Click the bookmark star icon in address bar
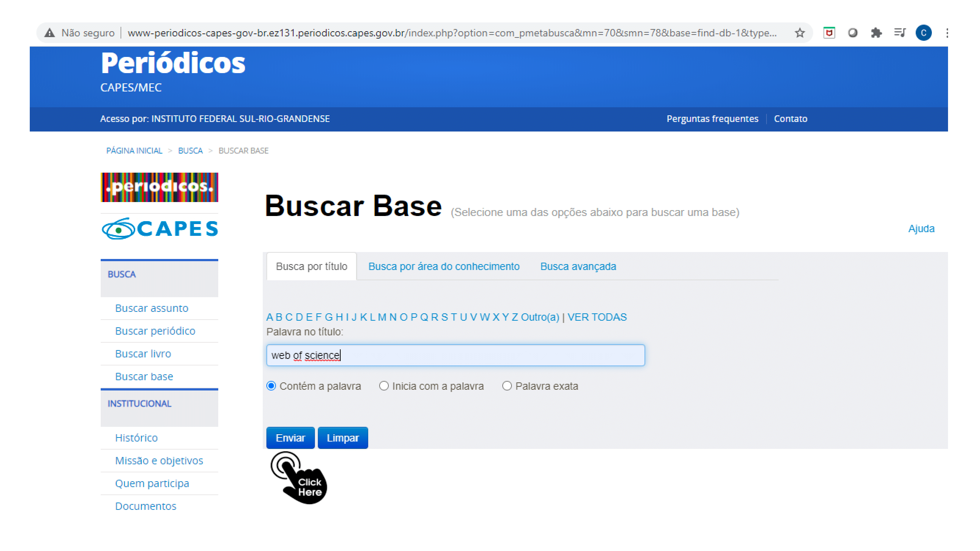The width and height of the screenshot is (980, 551). click(799, 33)
